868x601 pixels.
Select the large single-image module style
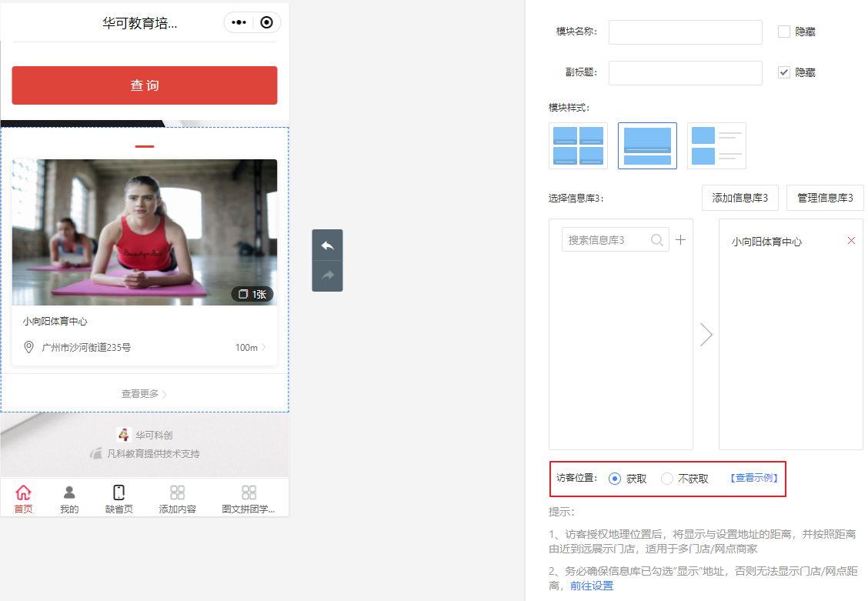coord(647,145)
